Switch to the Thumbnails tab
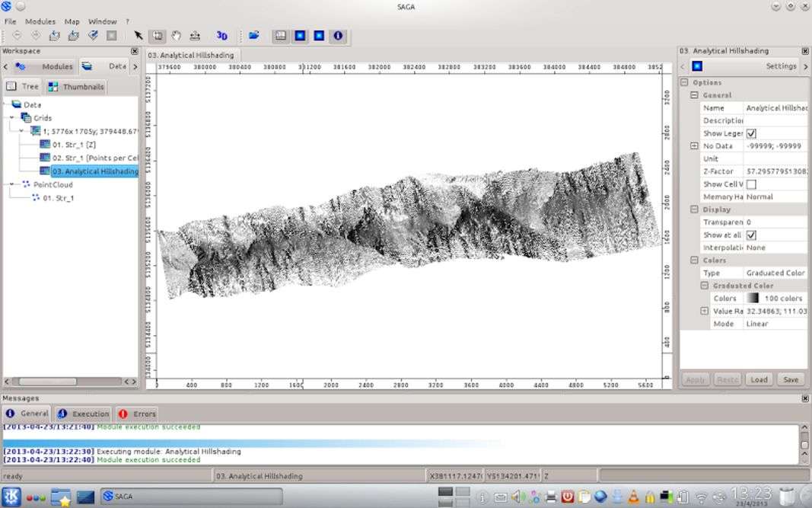Viewport: 812px width, 508px height. (x=76, y=87)
